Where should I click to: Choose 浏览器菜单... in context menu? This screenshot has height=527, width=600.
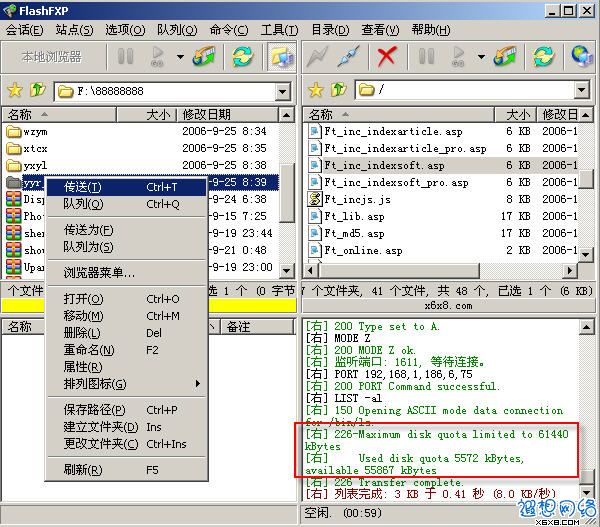point(127,273)
